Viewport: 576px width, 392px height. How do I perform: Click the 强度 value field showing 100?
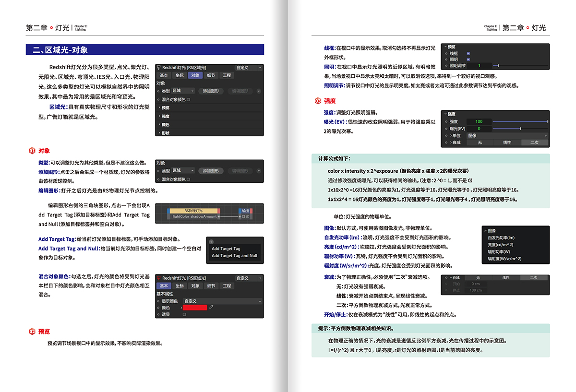point(478,122)
